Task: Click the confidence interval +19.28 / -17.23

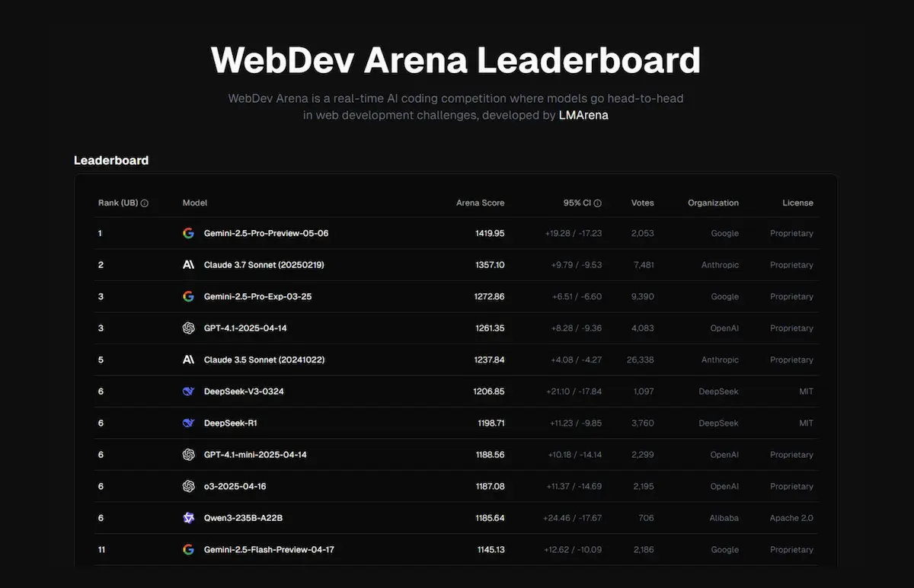Action: pos(574,233)
